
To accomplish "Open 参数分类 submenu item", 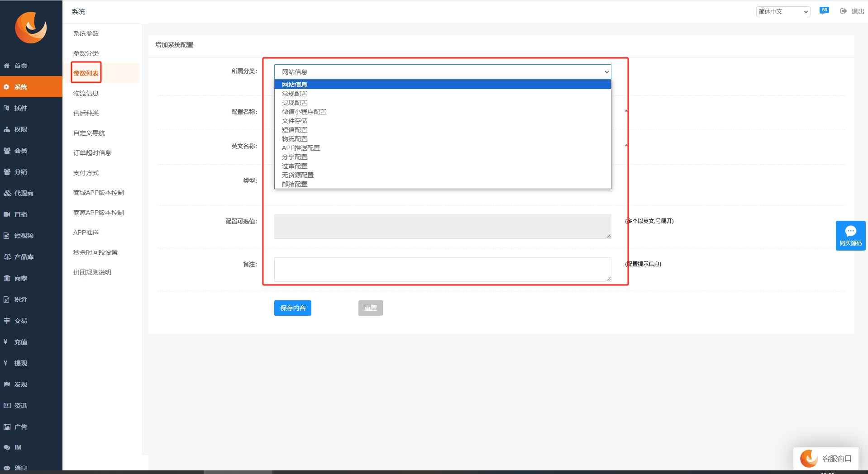I will pyautogui.click(x=86, y=53).
